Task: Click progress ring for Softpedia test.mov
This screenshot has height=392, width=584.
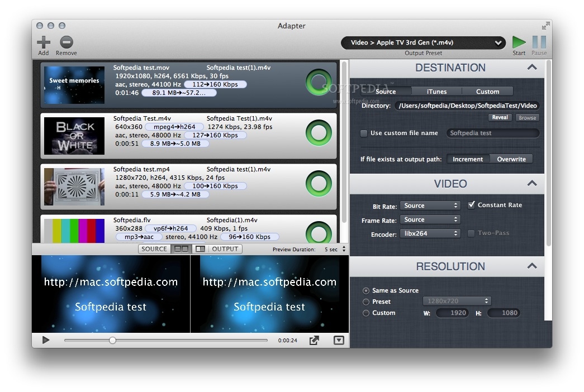Action: [319, 82]
